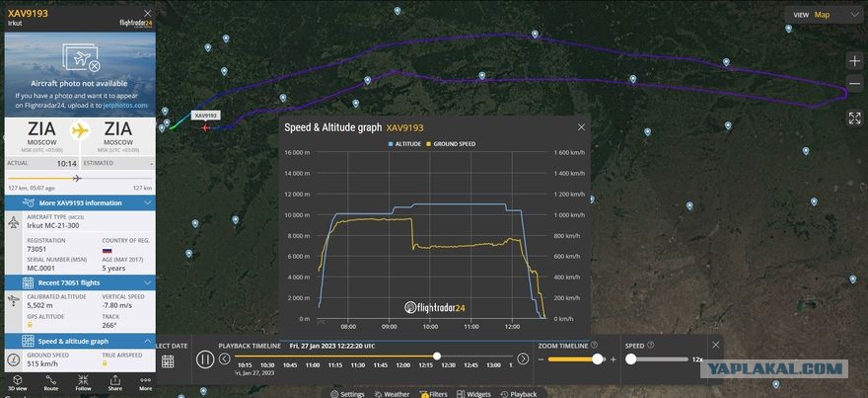Click the GPS Altitude lock icon

(30, 324)
